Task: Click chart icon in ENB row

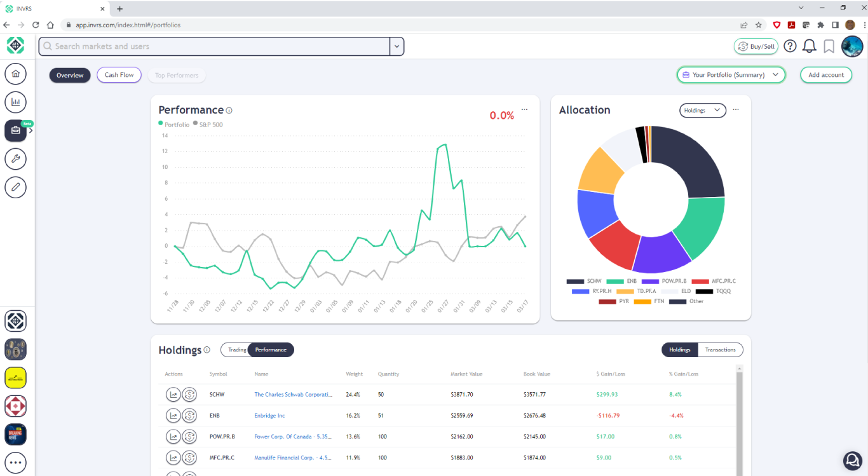Action: (x=173, y=416)
